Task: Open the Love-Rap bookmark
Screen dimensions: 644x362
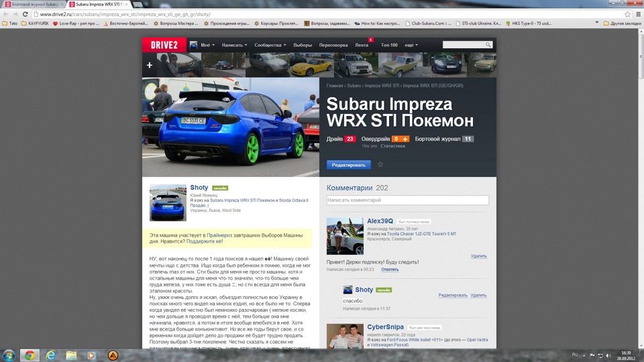Action: [76, 23]
